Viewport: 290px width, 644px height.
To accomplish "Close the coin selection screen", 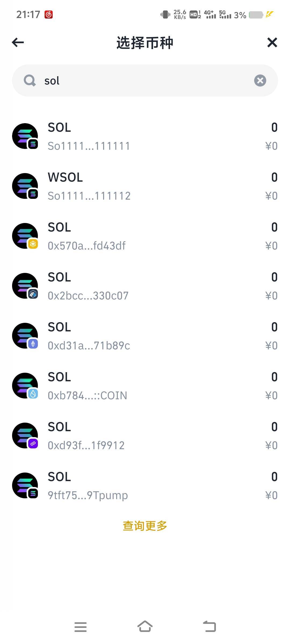I will coord(272,42).
